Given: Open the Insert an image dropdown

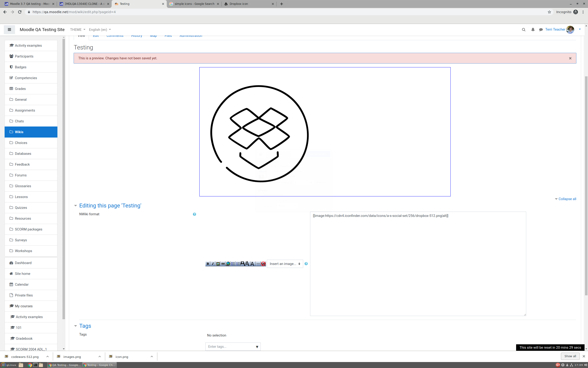Looking at the screenshot, I should click(x=285, y=264).
